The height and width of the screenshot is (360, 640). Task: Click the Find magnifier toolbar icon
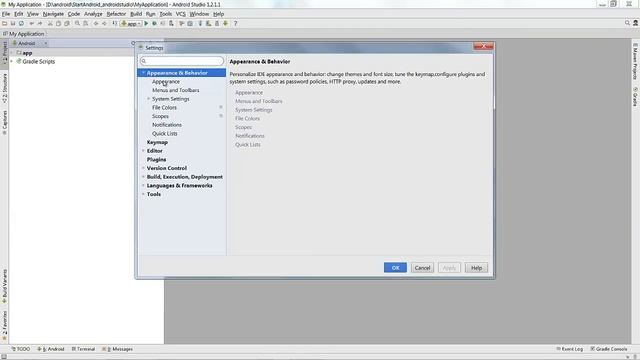pyautogui.click(x=77, y=24)
